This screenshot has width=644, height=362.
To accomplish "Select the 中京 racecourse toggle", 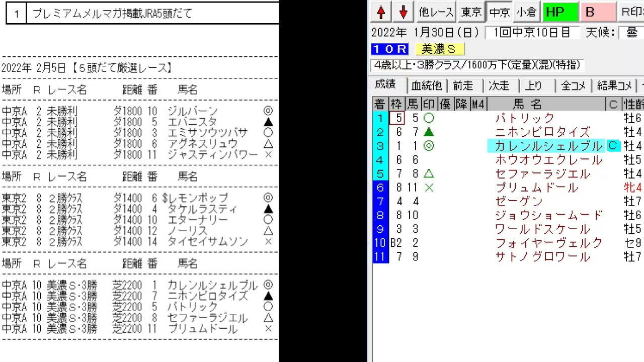I will pyautogui.click(x=500, y=12).
